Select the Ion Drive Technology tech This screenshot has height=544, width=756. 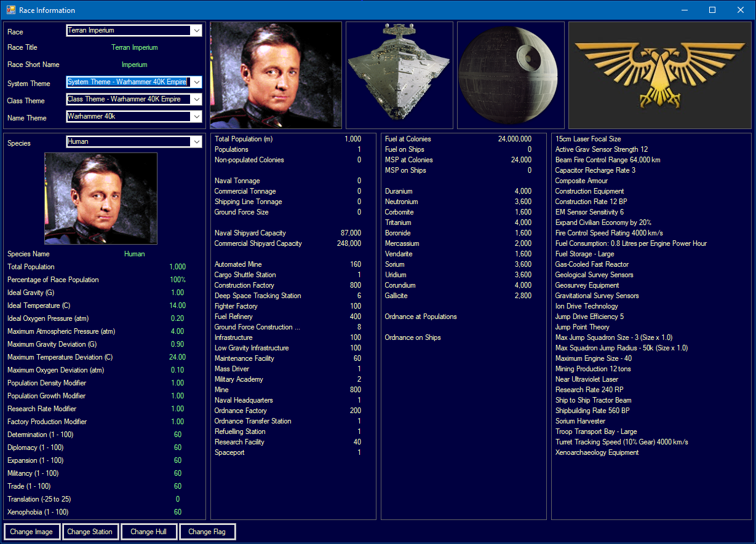click(586, 306)
